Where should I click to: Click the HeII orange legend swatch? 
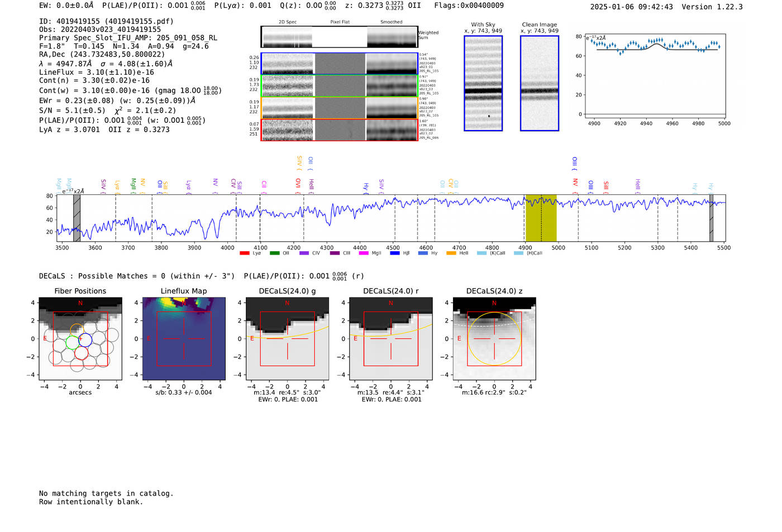451,253
